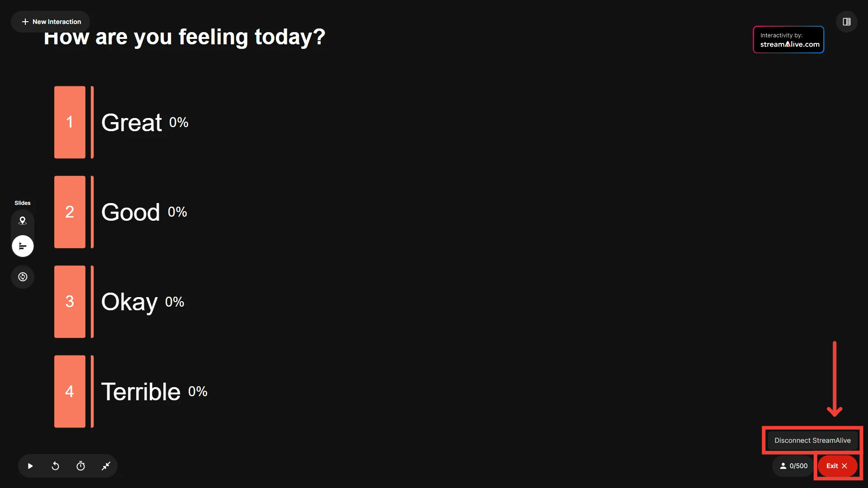Click the New Interaction button

51,22
